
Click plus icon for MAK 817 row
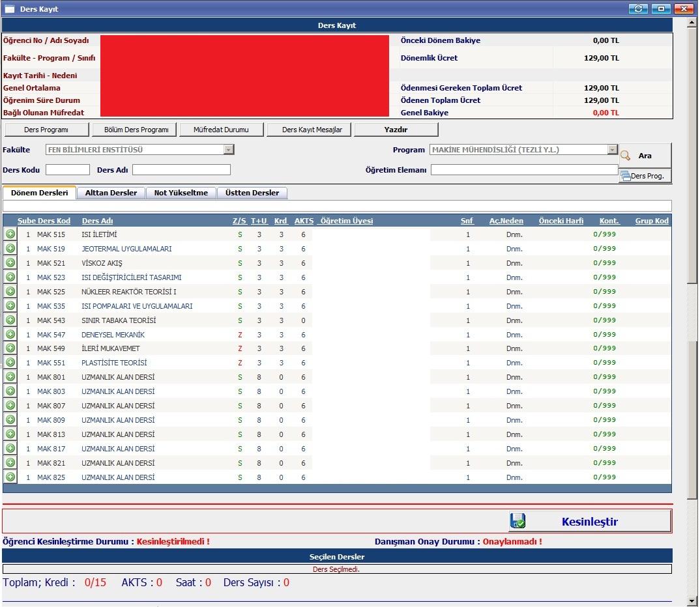coord(10,448)
